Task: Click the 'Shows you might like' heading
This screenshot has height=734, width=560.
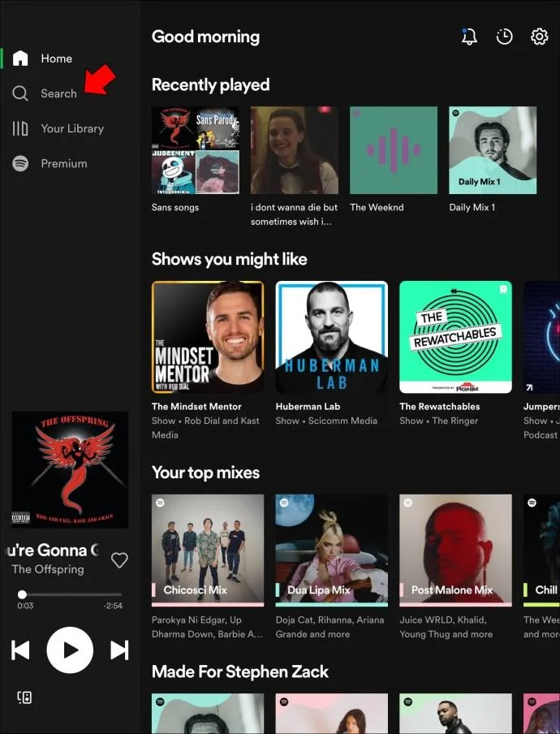Action: [229, 259]
